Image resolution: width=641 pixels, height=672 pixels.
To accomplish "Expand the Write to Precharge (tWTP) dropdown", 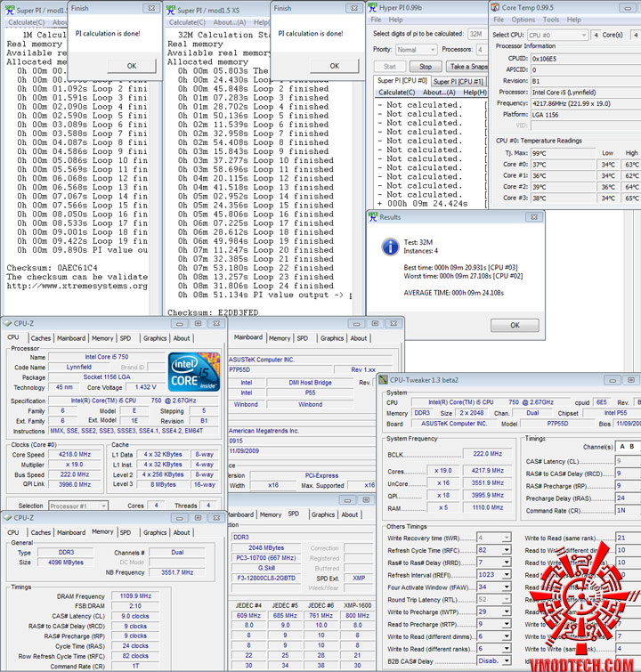I will click(x=507, y=611).
